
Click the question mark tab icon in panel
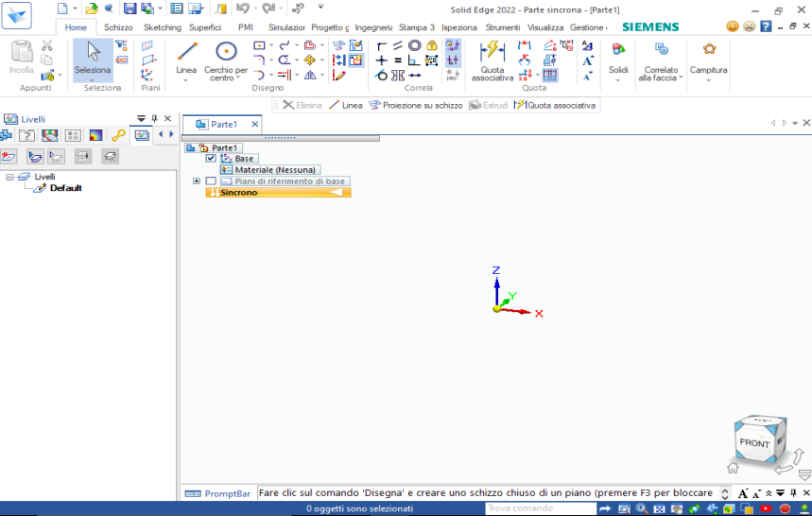(x=26, y=135)
